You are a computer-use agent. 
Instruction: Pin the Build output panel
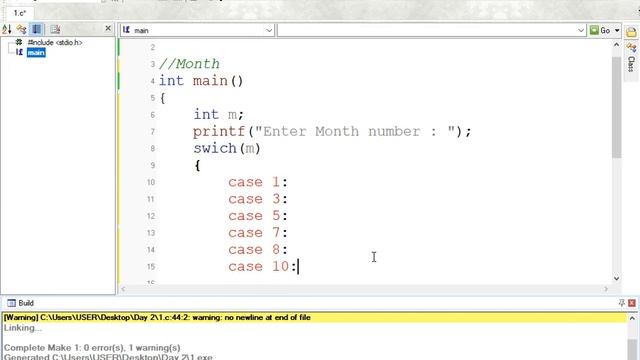coord(621,303)
